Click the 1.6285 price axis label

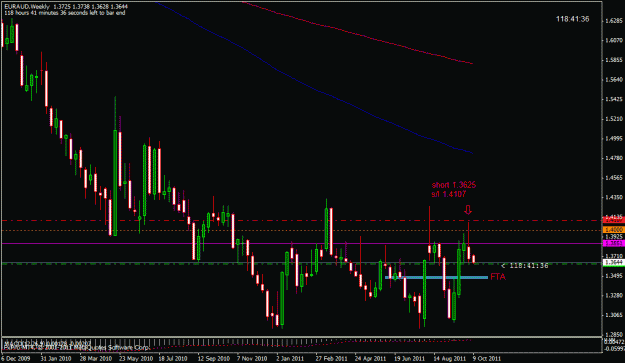click(x=614, y=21)
